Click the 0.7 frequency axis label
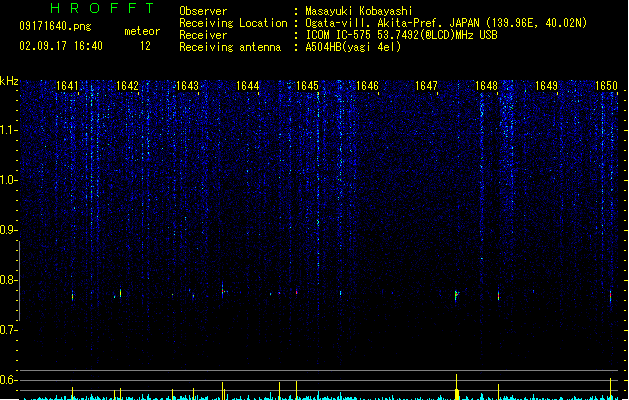Viewport: 629px width, 400px height. pos(8,330)
